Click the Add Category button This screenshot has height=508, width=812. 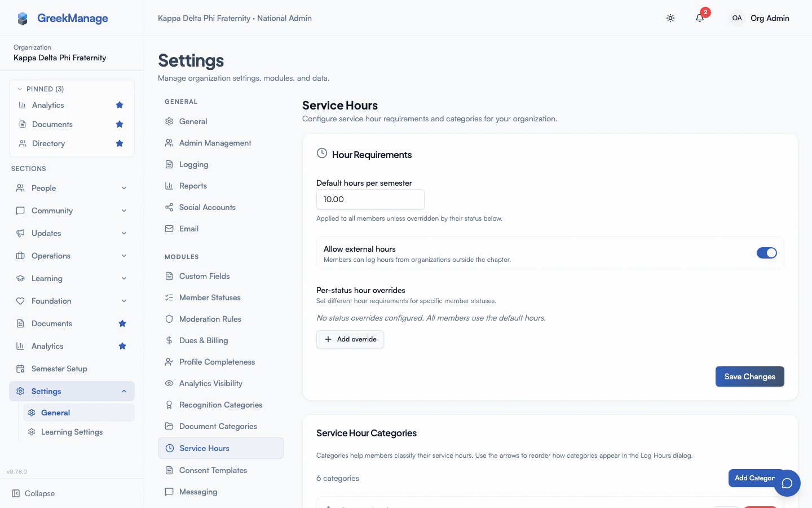[756, 478]
